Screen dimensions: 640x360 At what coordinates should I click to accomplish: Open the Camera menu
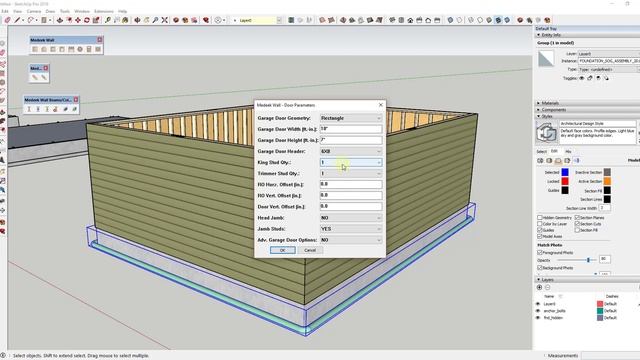pos(34,11)
